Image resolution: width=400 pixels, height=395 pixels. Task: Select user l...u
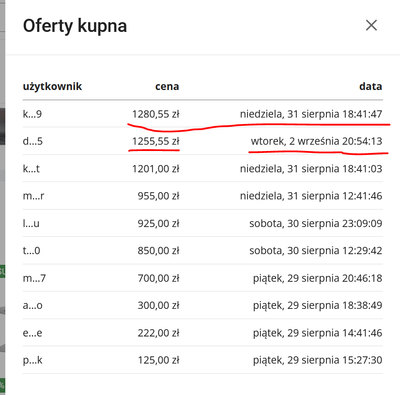coord(31,223)
